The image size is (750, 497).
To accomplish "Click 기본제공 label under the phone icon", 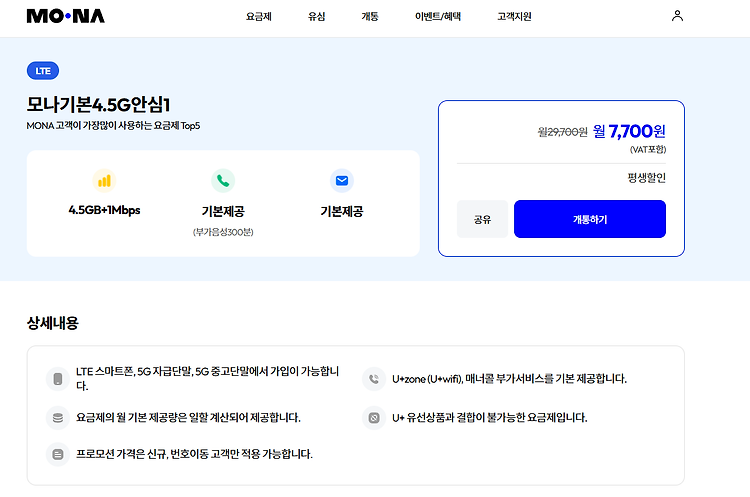I will tap(223, 211).
